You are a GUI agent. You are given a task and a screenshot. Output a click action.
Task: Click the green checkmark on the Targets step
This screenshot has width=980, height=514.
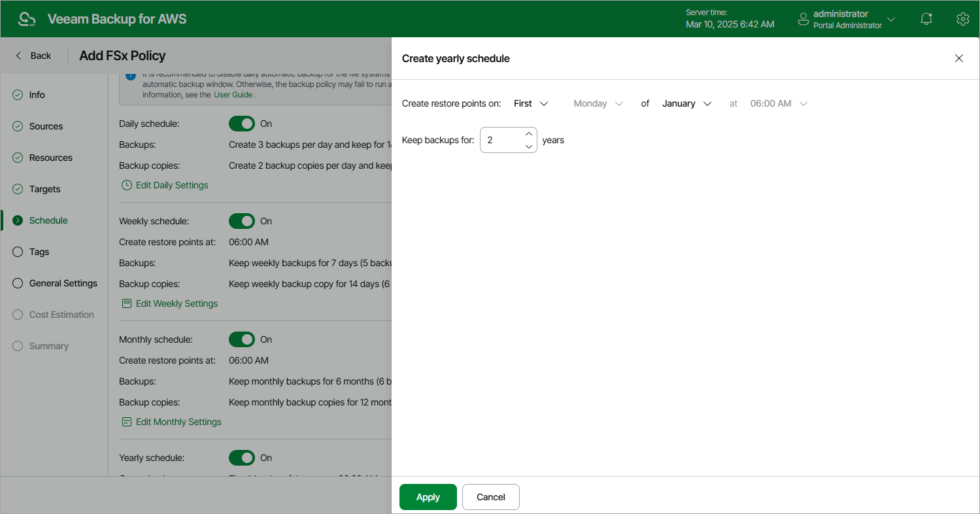tap(18, 189)
